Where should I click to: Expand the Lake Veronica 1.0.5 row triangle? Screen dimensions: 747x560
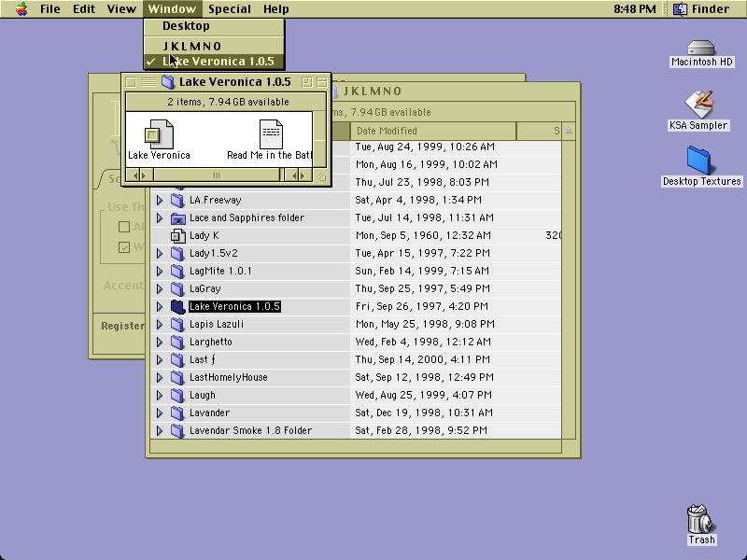(160, 307)
